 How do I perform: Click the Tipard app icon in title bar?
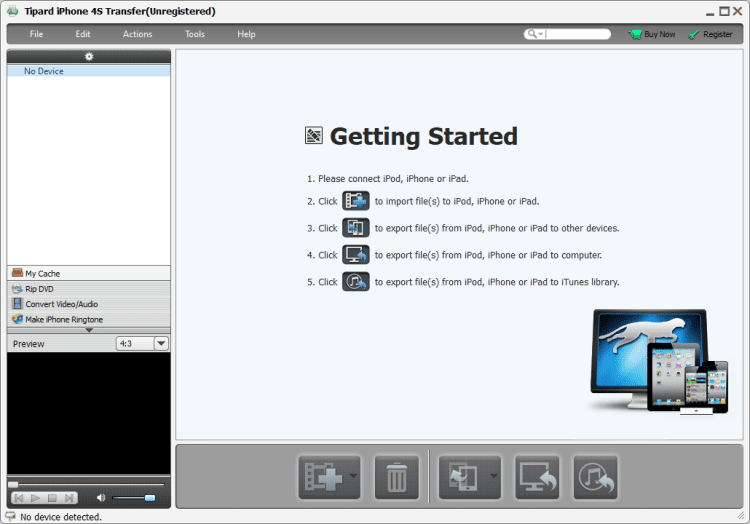click(x=13, y=11)
